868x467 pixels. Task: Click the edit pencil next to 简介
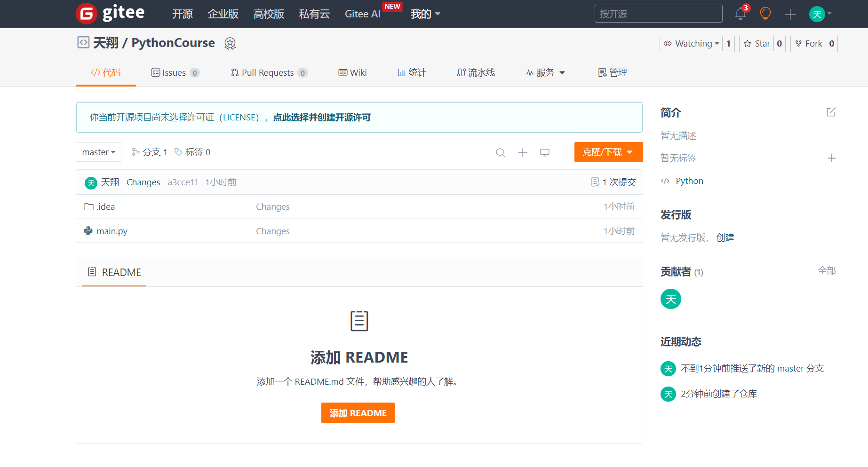pos(831,112)
